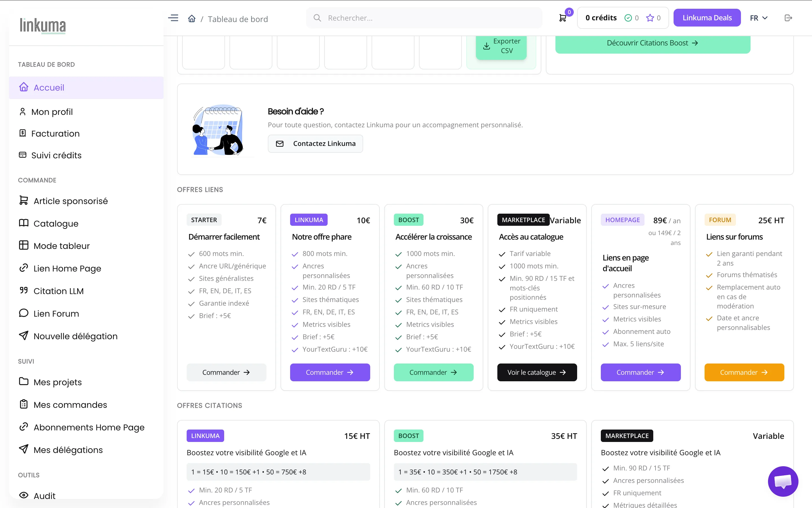Open the chat support bubble

783,481
